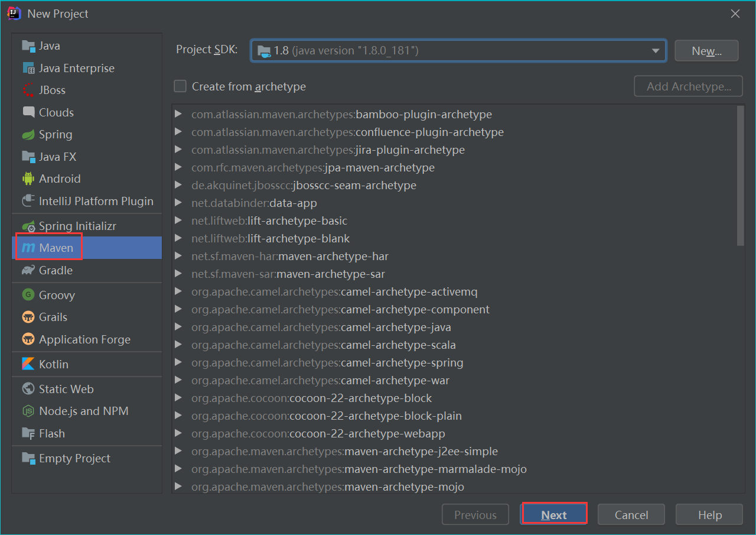Click the Kotlin logo icon
This screenshot has width=756, height=535.
[28, 364]
